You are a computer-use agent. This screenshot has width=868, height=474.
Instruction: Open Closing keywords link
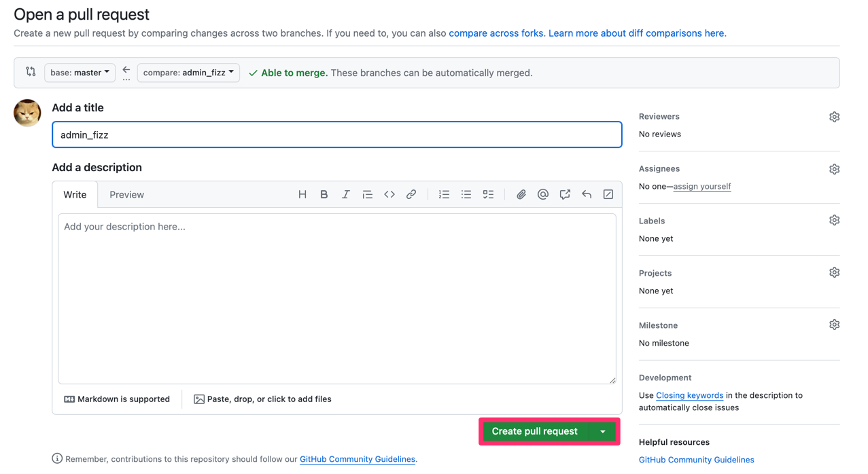[x=689, y=395]
